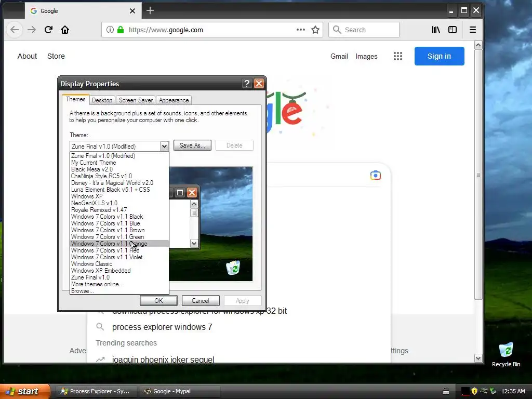This screenshot has width=532, height=399.
Task: Pick Windows 7 Colors v1.1 Violet
Action: 119,257
